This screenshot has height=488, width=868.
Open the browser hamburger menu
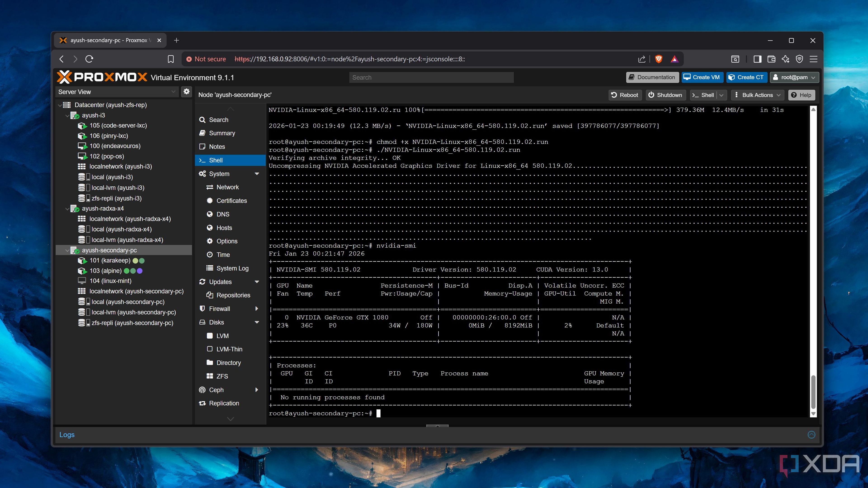point(814,59)
